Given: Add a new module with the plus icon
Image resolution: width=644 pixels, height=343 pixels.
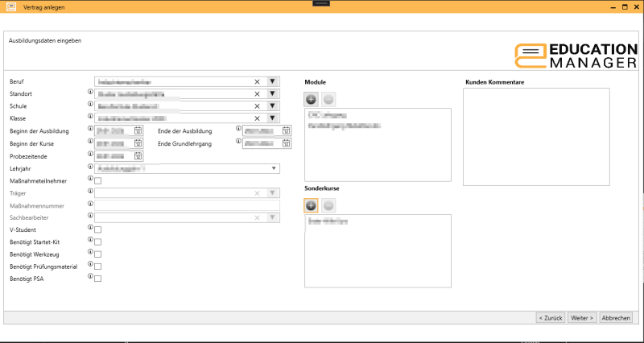Looking at the screenshot, I should point(312,99).
